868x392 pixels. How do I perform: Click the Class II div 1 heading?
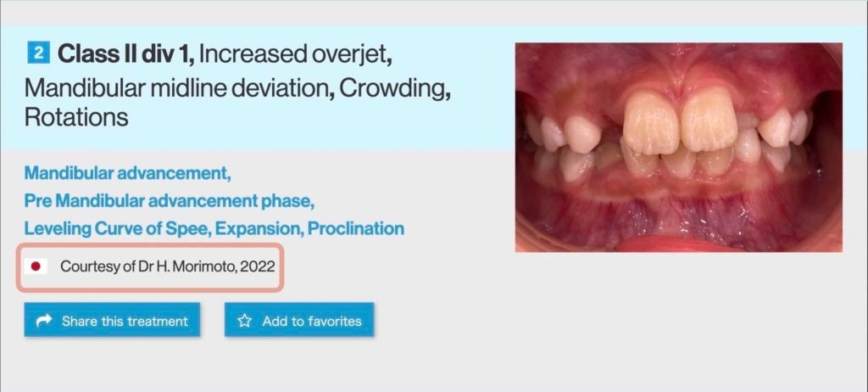tap(125, 54)
